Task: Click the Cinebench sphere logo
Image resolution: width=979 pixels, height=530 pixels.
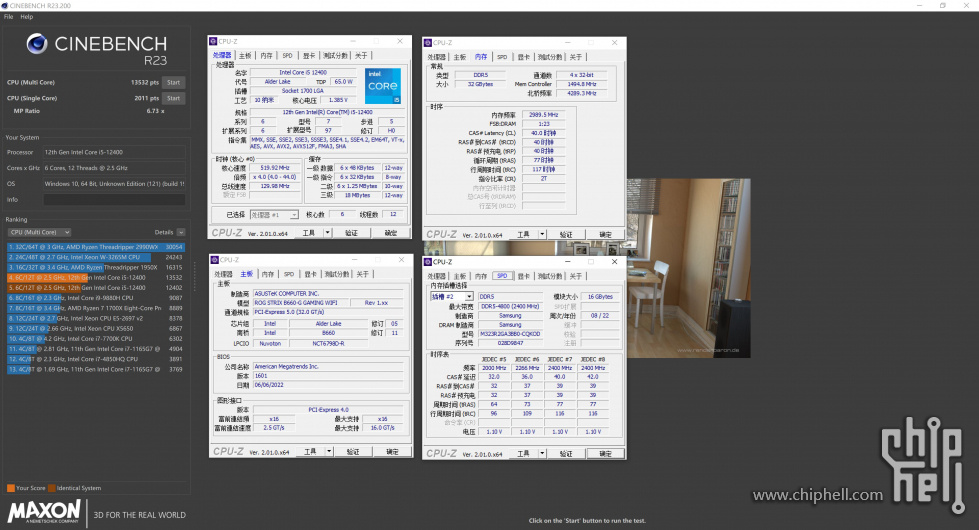Action: tap(37, 44)
